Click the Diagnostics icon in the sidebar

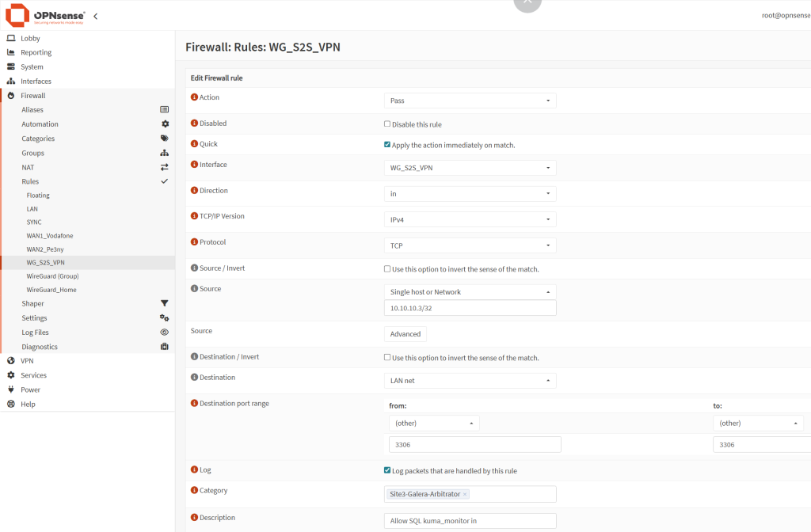click(164, 346)
